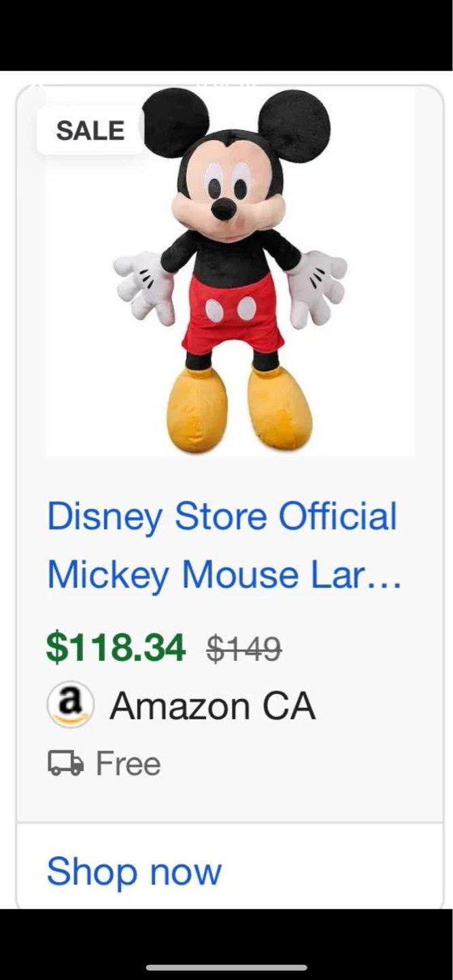
Task: Tap the SALE badge
Action: point(90,130)
